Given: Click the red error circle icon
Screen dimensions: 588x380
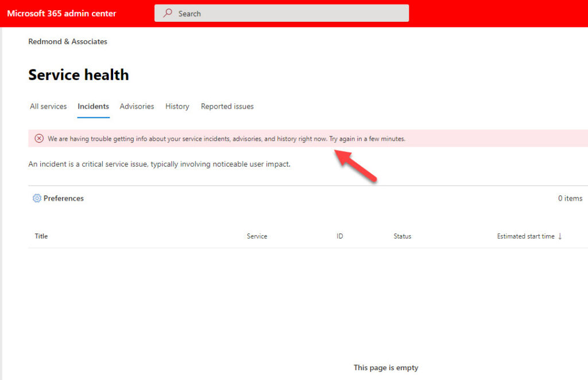Looking at the screenshot, I should point(39,139).
